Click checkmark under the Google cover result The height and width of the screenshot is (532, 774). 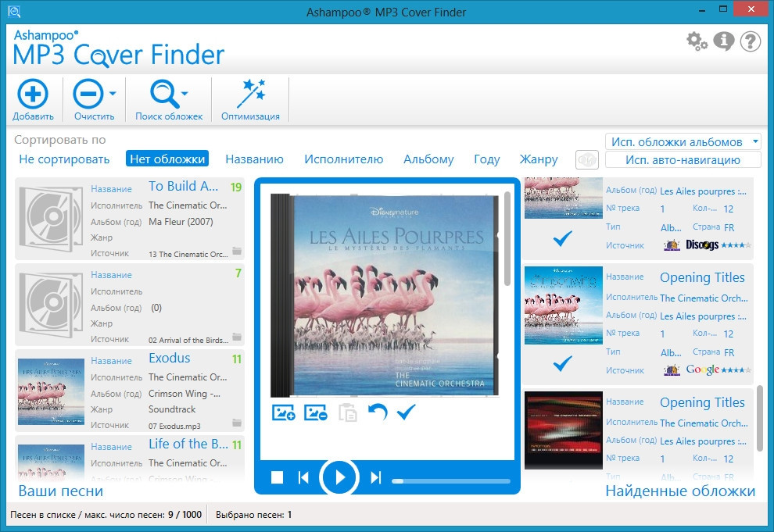click(x=562, y=363)
